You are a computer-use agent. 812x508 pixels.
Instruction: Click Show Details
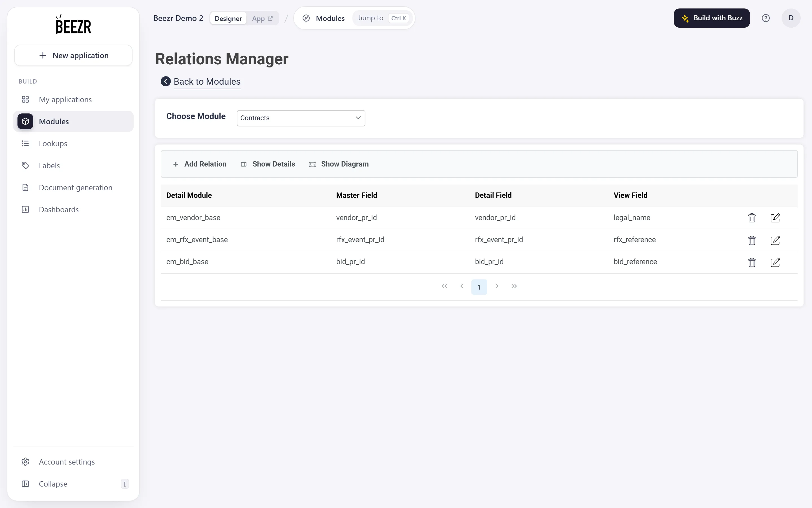click(x=268, y=164)
